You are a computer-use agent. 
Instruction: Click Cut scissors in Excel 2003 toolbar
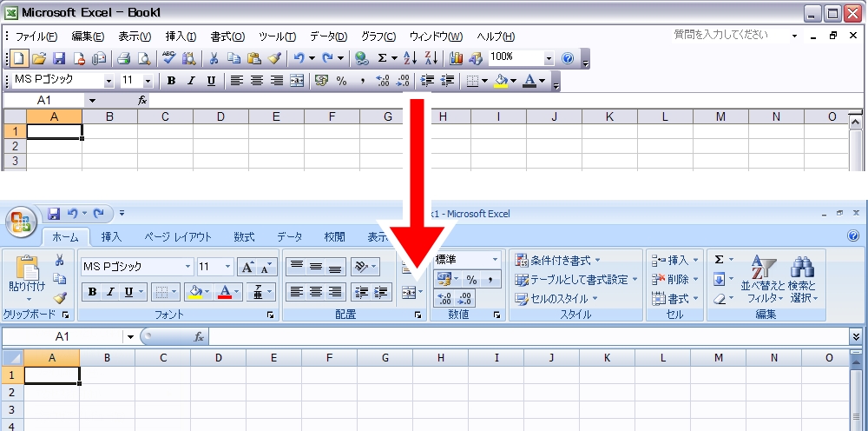pyautogui.click(x=214, y=57)
